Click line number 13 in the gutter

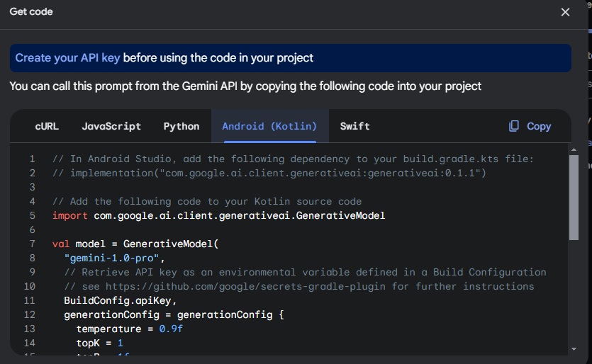(x=30, y=329)
